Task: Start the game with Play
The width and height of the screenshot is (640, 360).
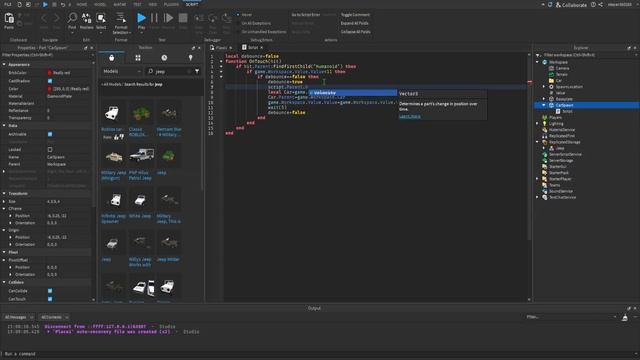Action: pyautogui.click(x=141, y=18)
